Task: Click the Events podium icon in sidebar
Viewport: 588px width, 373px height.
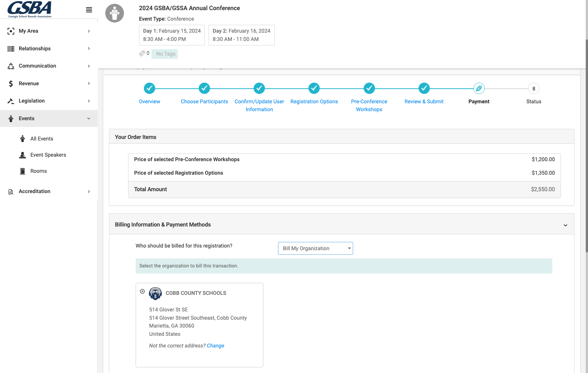Action: coord(11,119)
